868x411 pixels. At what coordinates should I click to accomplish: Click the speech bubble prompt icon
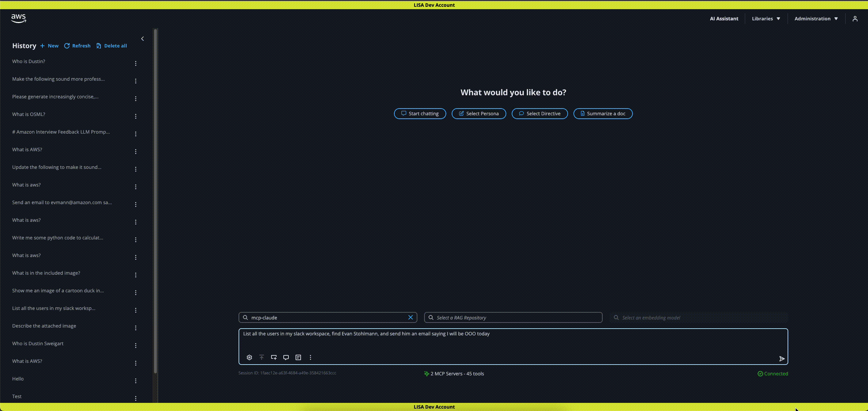(286, 357)
